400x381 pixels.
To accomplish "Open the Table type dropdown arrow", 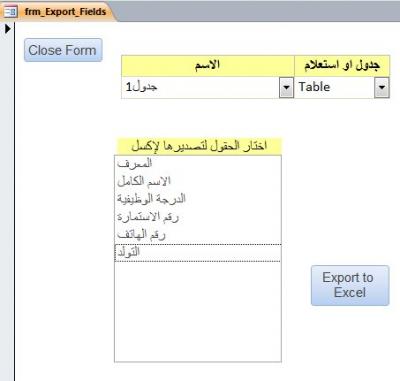I will coord(382,87).
